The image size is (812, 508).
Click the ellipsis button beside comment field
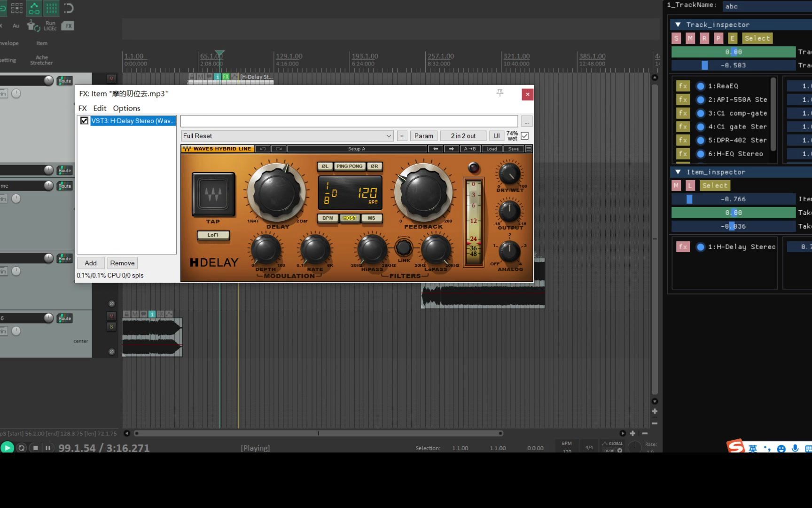tap(527, 121)
